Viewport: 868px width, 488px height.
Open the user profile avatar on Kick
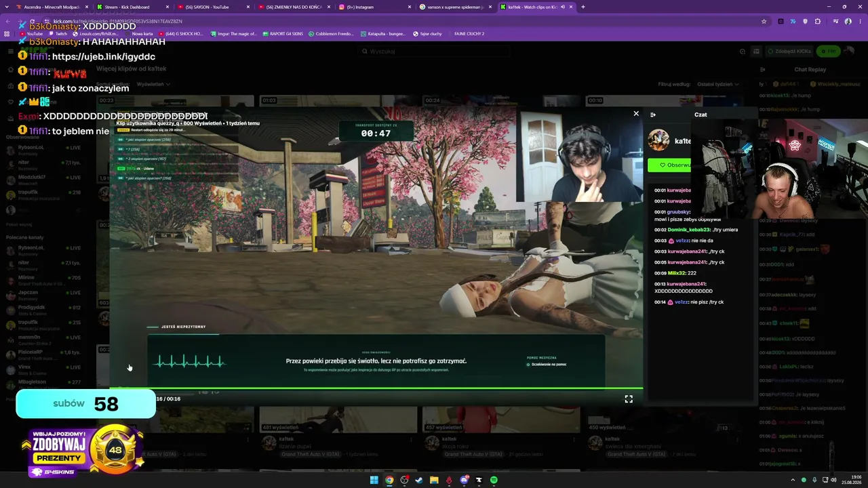850,52
